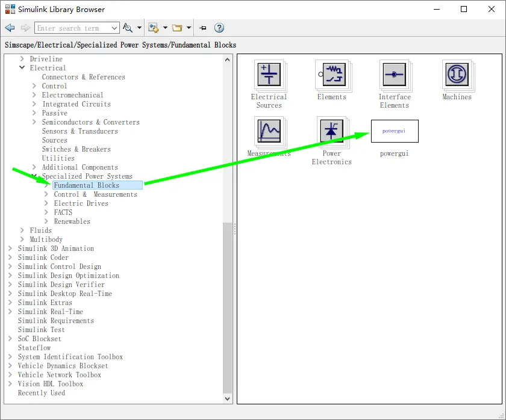Image resolution: width=506 pixels, height=420 pixels.
Task: Expand the Multibody node
Action: (x=22, y=239)
